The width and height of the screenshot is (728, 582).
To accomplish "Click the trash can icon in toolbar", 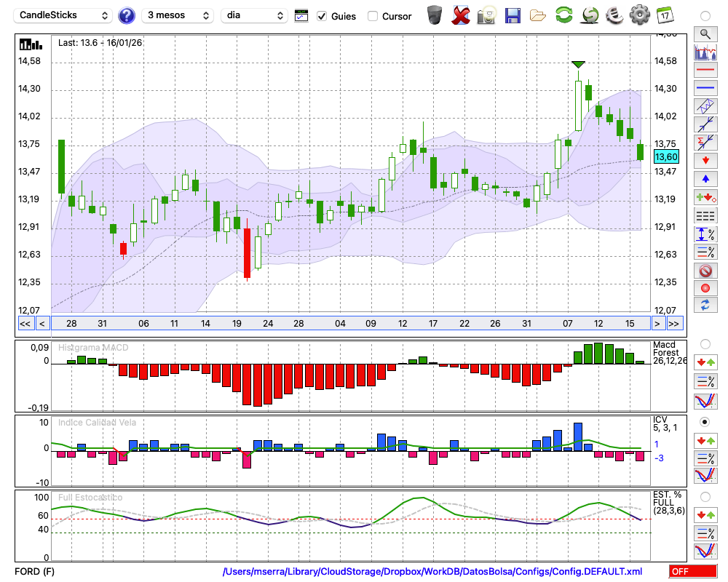I will point(435,15).
